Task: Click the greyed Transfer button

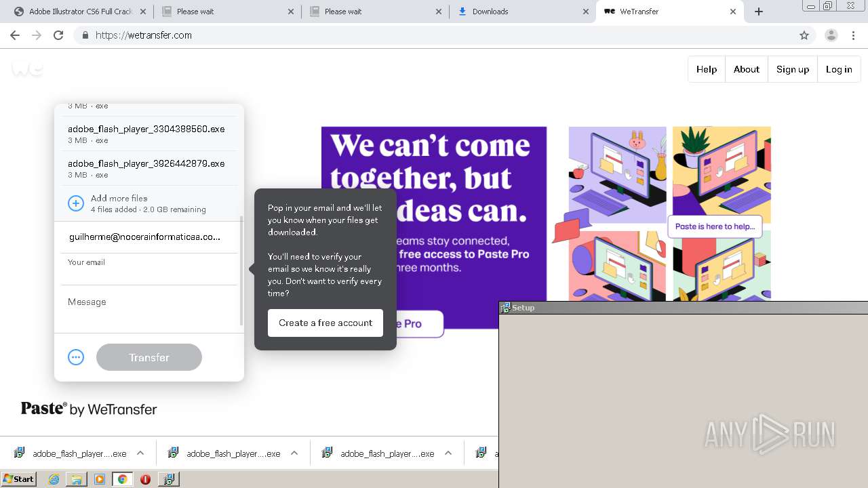Action: [x=149, y=357]
